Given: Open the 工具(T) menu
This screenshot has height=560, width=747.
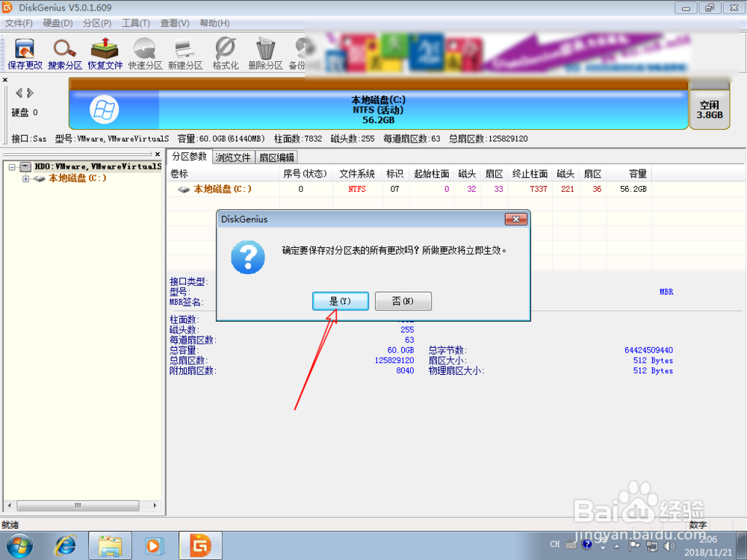Looking at the screenshot, I should click(136, 23).
